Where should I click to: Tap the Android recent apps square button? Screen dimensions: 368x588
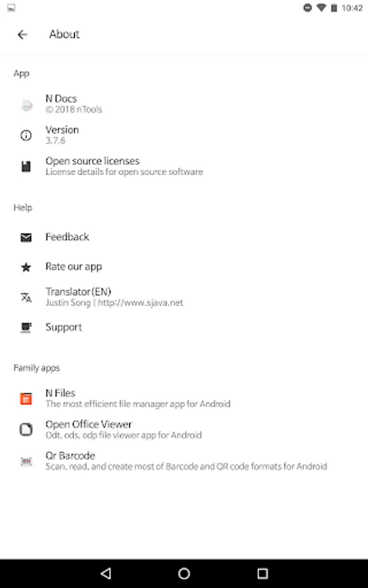pyautogui.click(x=263, y=574)
